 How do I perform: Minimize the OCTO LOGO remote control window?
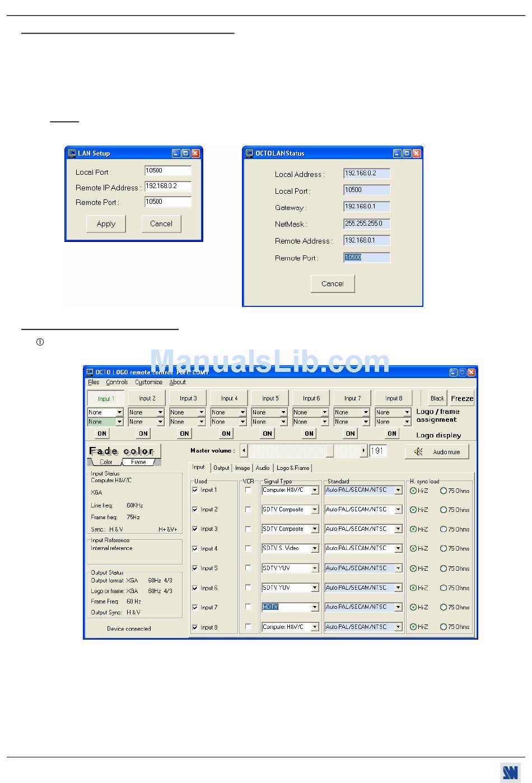tap(454, 372)
